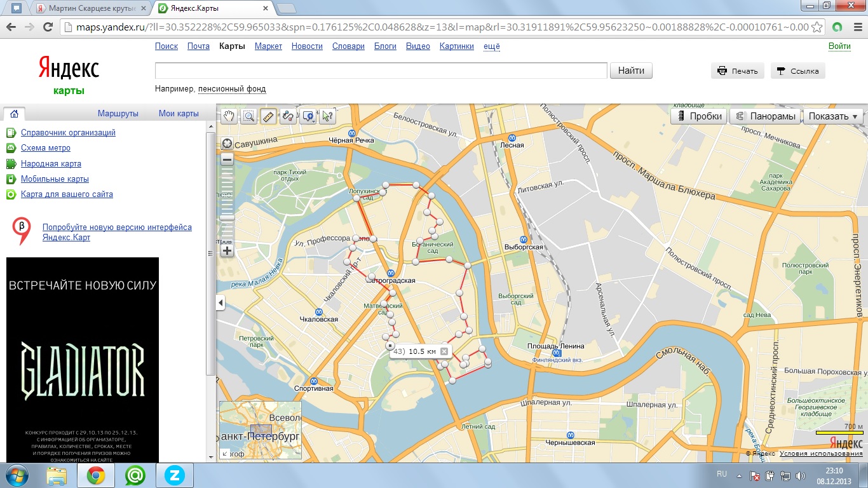Click the browser back arrow

coord(11,27)
